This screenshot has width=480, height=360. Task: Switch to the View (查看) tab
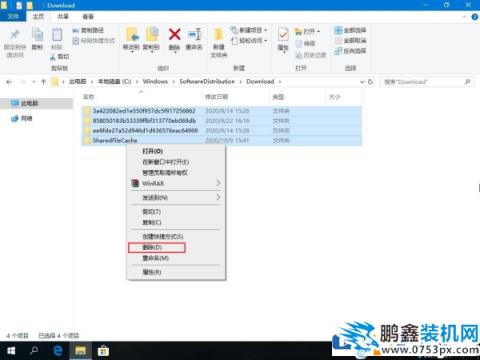[x=88, y=16]
